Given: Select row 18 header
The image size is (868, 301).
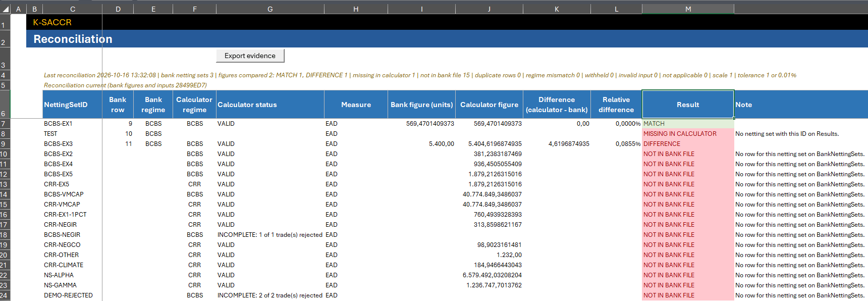Looking at the screenshot, I should (5, 235).
